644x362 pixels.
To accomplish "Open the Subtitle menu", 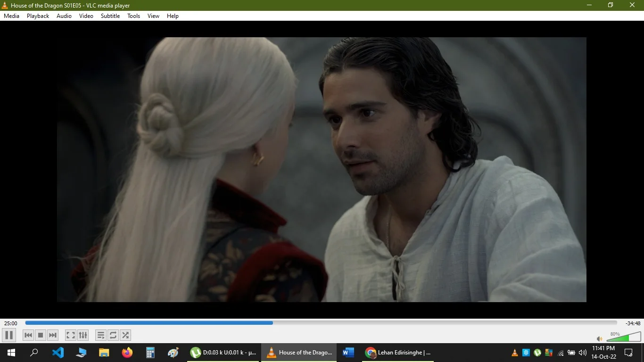I will pyautogui.click(x=110, y=16).
